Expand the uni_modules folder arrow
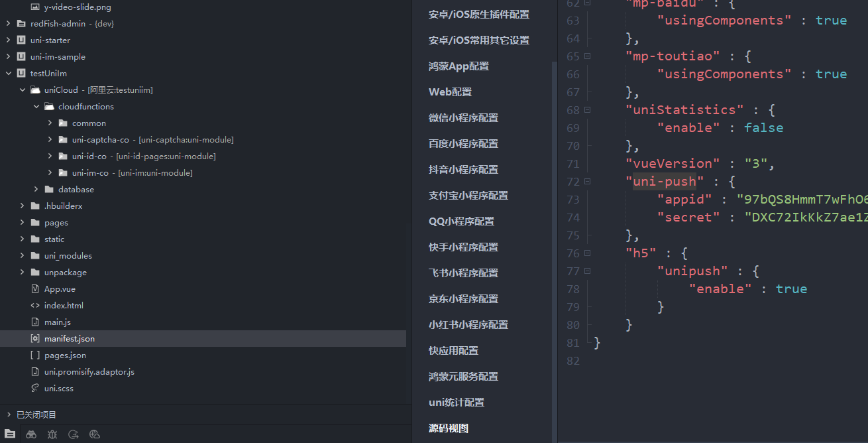 point(22,255)
